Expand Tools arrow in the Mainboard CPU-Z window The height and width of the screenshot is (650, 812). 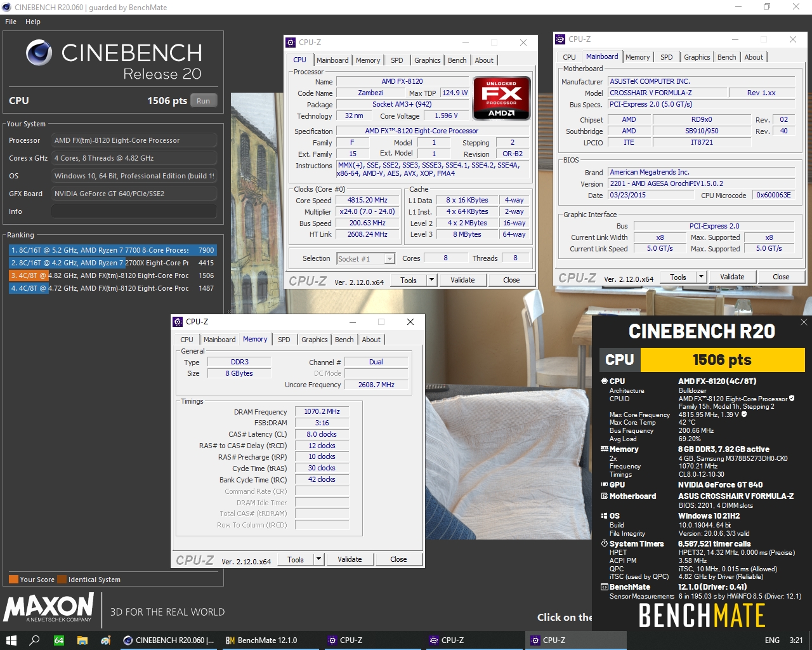click(701, 277)
